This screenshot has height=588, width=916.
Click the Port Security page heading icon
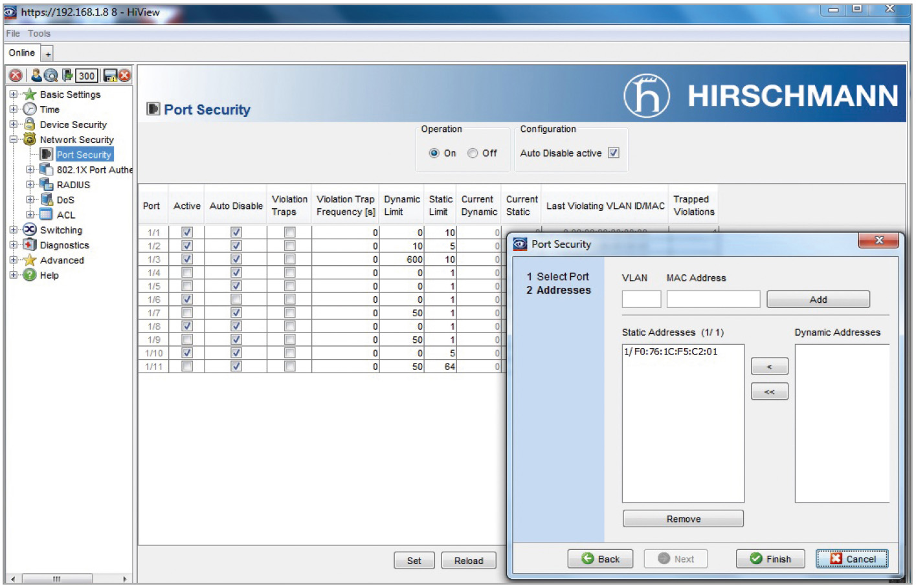coord(153,109)
